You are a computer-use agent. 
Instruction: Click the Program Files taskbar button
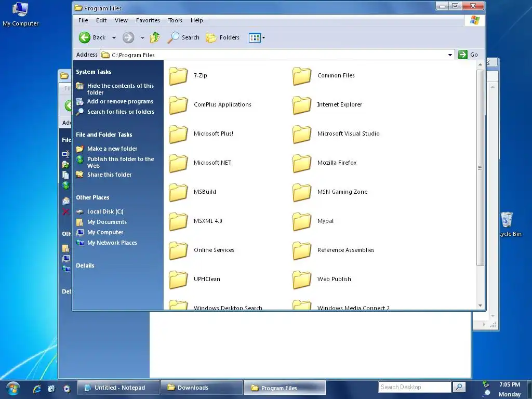pos(284,388)
